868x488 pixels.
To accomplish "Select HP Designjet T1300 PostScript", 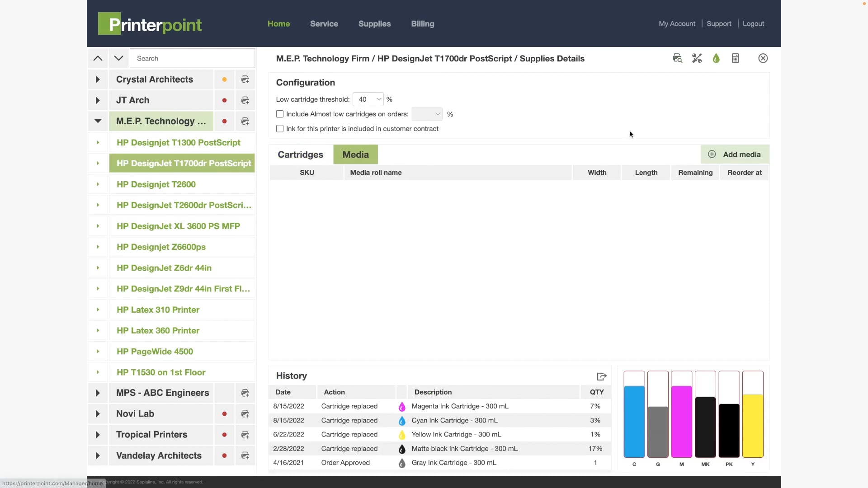I will click(x=182, y=142).
